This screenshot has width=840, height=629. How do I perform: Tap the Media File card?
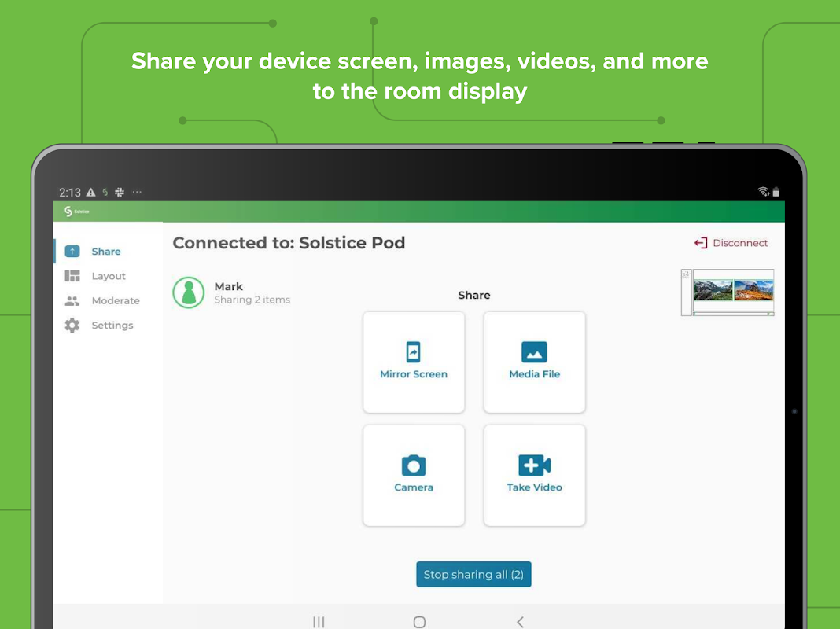coord(535,362)
